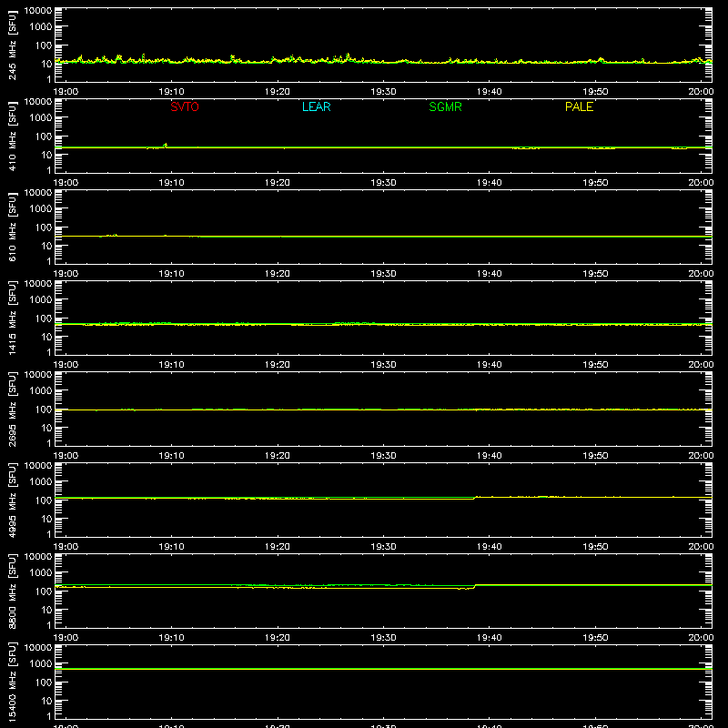Click 20:00 time label under 245 MHz plot

click(x=701, y=92)
